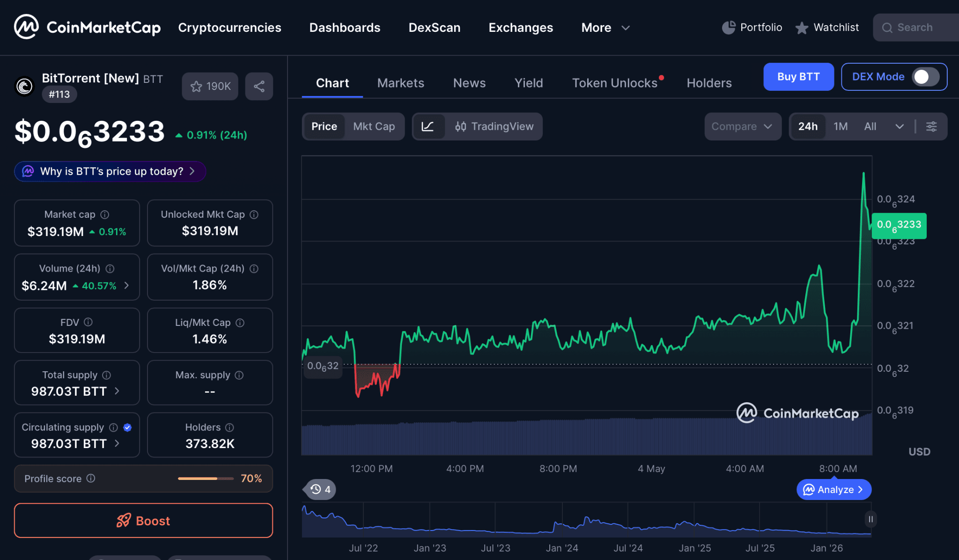Switch to the Yield tab

(x=529, y=83)
